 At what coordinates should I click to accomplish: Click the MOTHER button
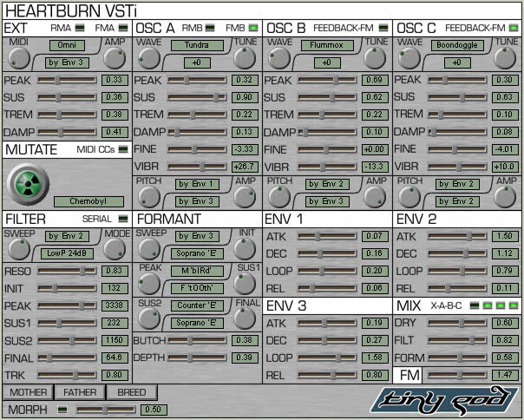coord(28,392)
